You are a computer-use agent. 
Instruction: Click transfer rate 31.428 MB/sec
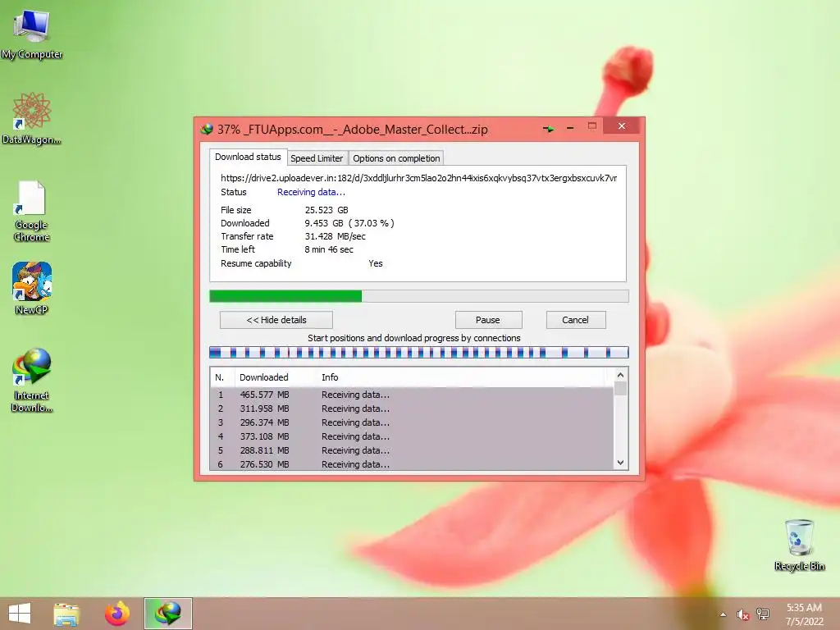point(336,236)
